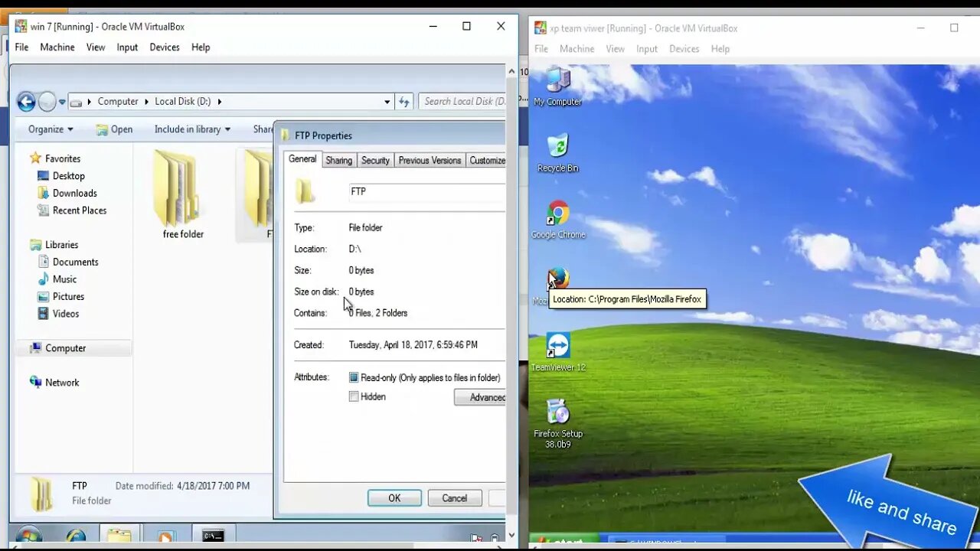Screen dimensions: 980x551
Task: Open Desktop under Favorites
Action: 68,176
